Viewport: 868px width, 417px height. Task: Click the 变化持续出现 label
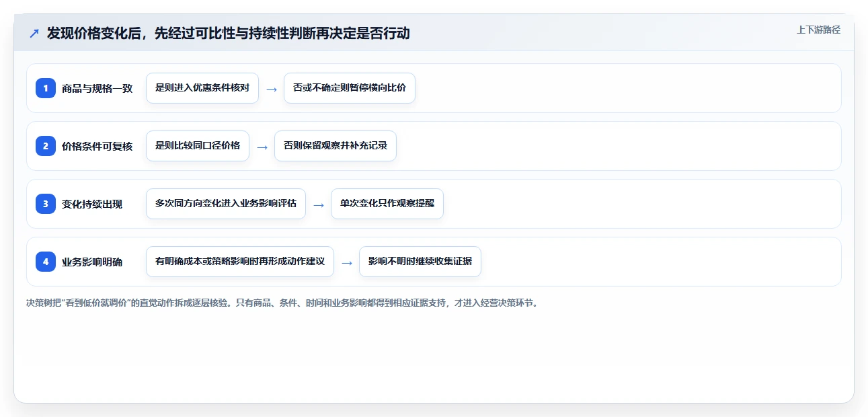tap(92, 204)
